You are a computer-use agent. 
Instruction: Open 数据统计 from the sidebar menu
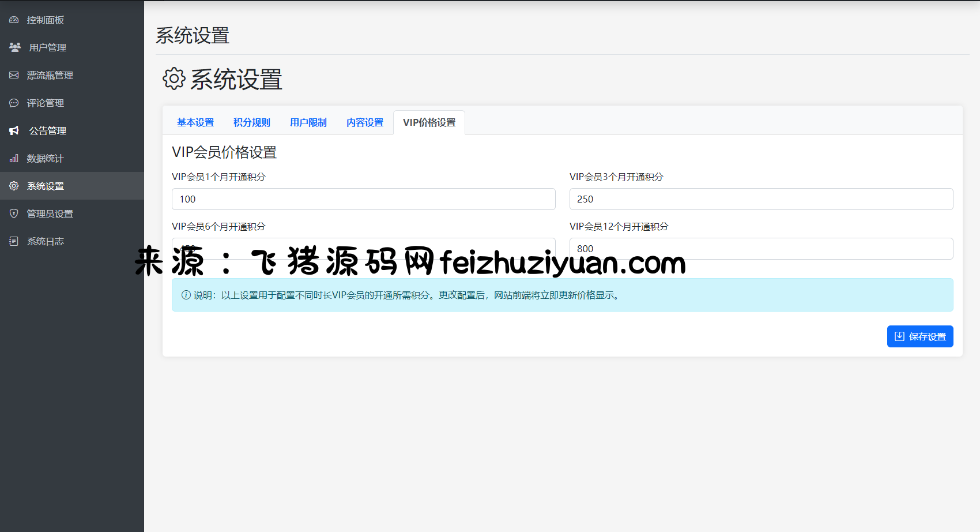[45, 159]
